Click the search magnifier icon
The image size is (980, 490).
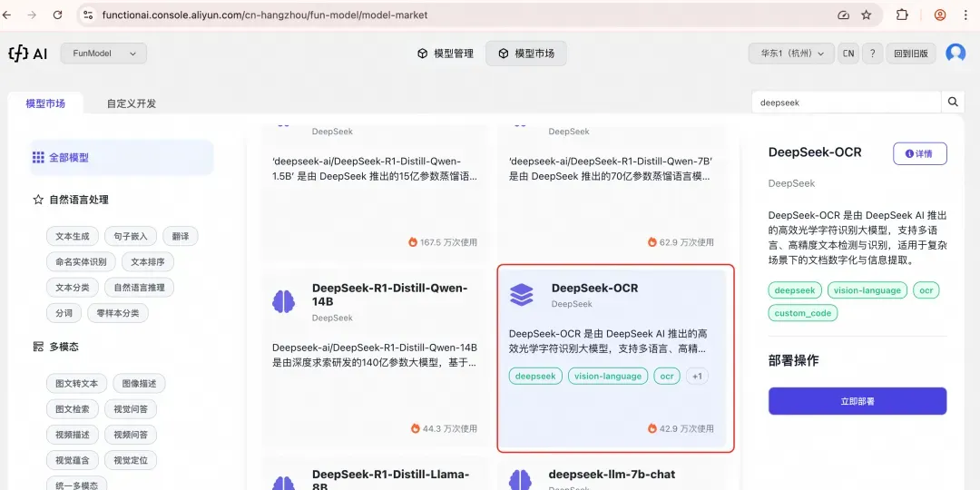coord(953,102)
